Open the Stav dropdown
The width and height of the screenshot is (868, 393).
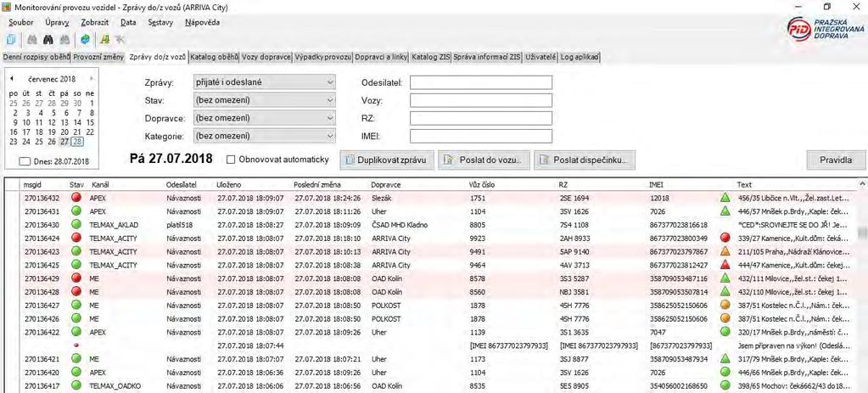point(264,100)
